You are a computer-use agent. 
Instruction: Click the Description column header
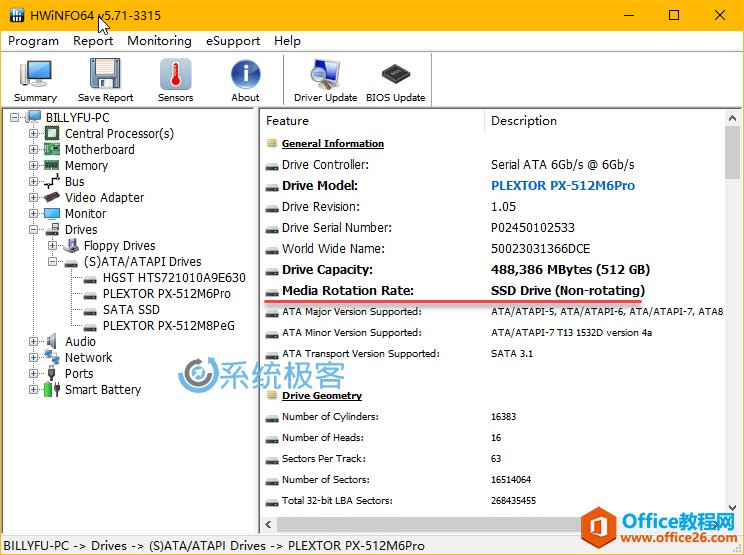pos(604,121)
